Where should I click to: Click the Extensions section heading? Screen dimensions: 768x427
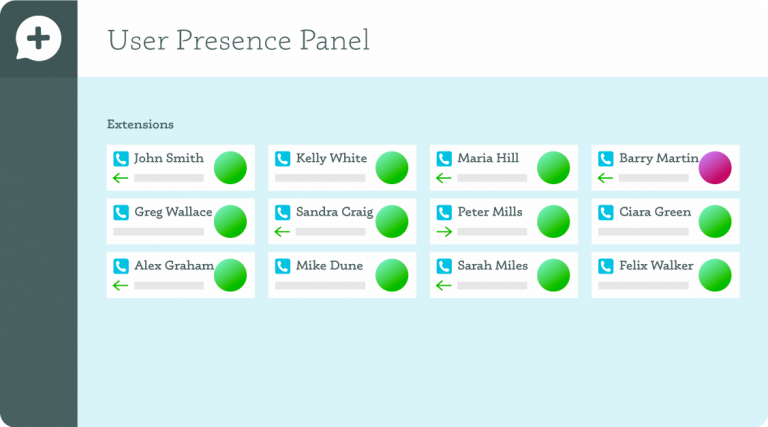coord(141,124)
